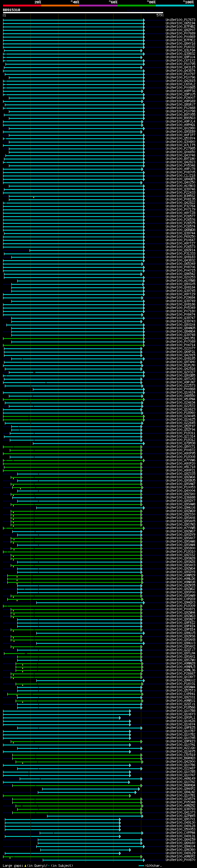Image resolution: width=197 pixels, height=868 pixels.
Task: Select the UniRef100_P00865 label
Action: click(x=180, y=88)
